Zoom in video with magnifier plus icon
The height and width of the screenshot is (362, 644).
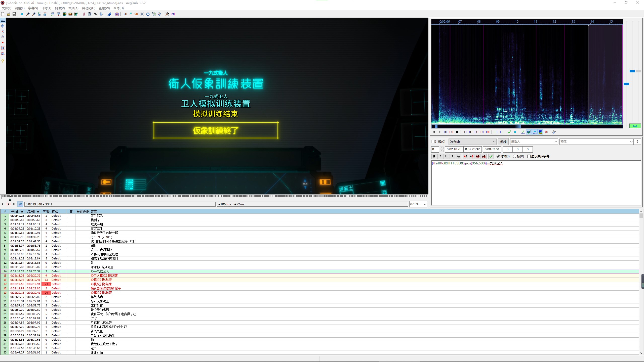point(28,14)
